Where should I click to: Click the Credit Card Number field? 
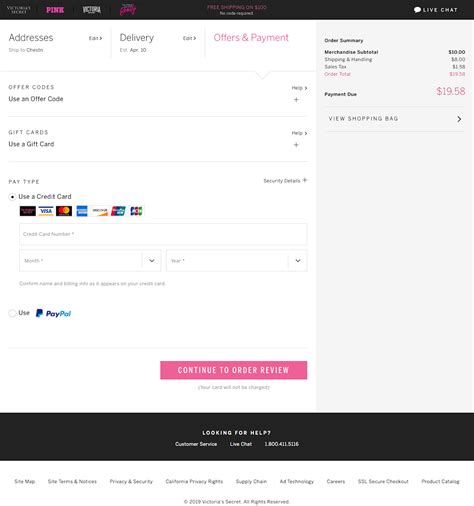163,234
